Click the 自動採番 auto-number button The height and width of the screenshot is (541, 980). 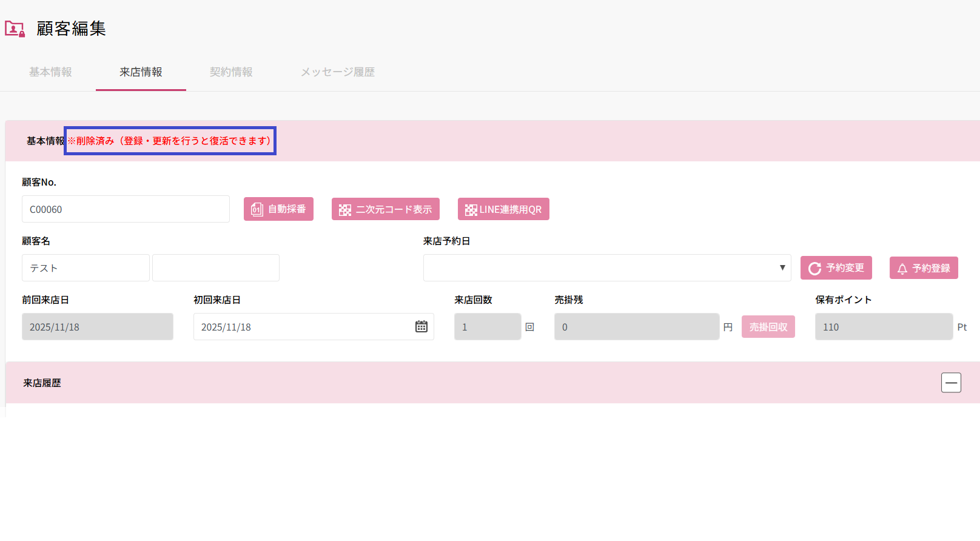click(x=278, y=209)
